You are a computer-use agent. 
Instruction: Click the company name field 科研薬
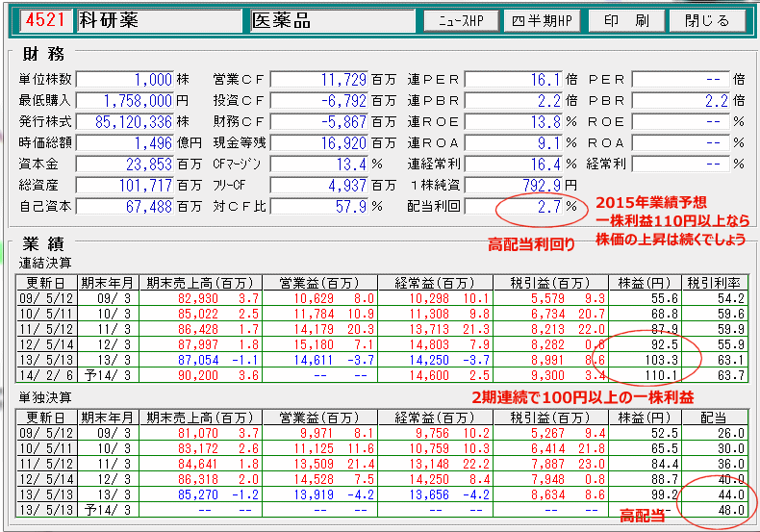coord(160,20)
